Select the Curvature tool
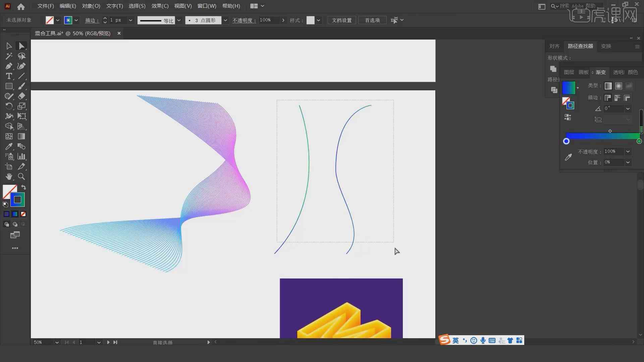The width and height of the screenshot is (644, 362). [21, 66]
